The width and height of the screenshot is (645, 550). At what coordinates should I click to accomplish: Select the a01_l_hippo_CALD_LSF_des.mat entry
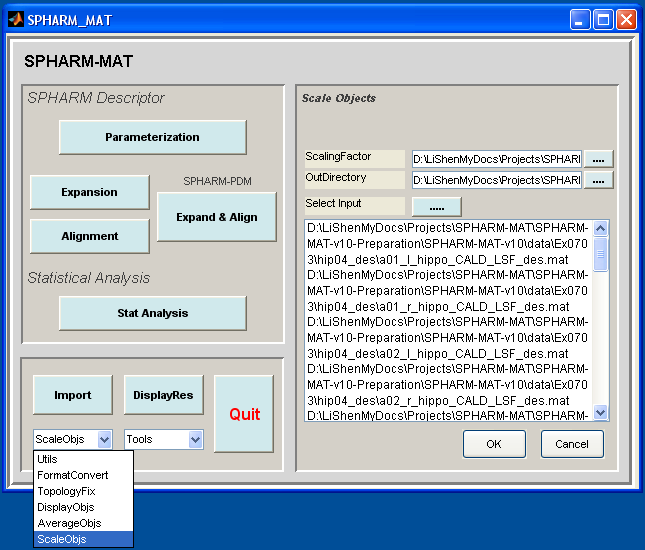[x=448, y=244]
